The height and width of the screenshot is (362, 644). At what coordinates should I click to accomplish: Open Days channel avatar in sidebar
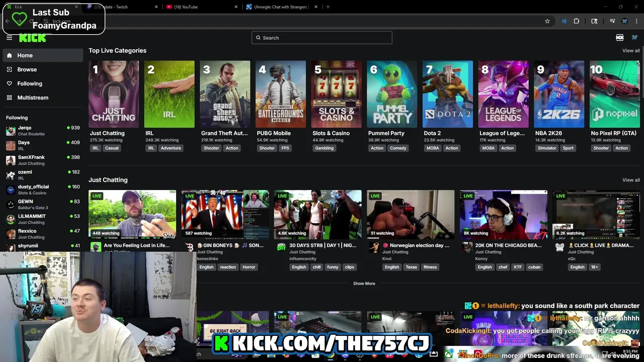pos(11,145)
